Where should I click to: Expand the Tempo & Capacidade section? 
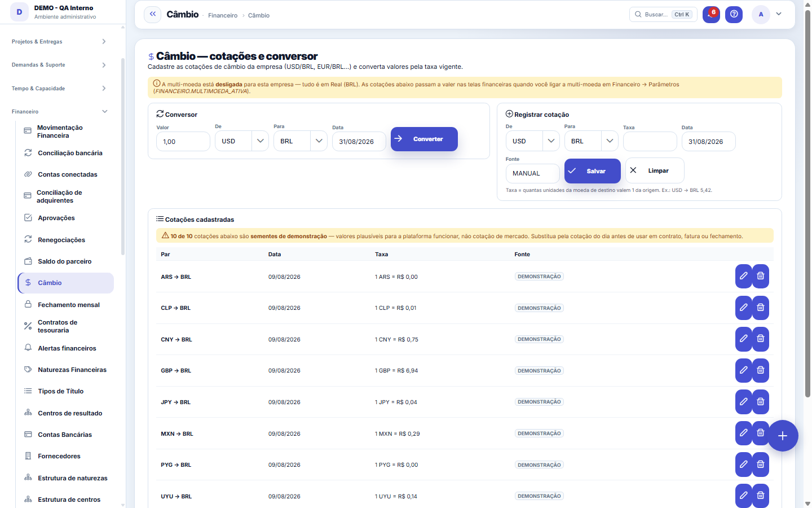[x=59, y=89]
